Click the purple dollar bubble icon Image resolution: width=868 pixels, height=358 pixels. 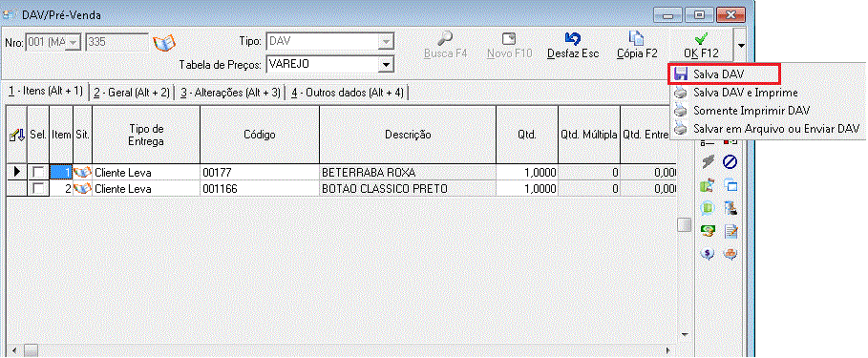[708, 254]
